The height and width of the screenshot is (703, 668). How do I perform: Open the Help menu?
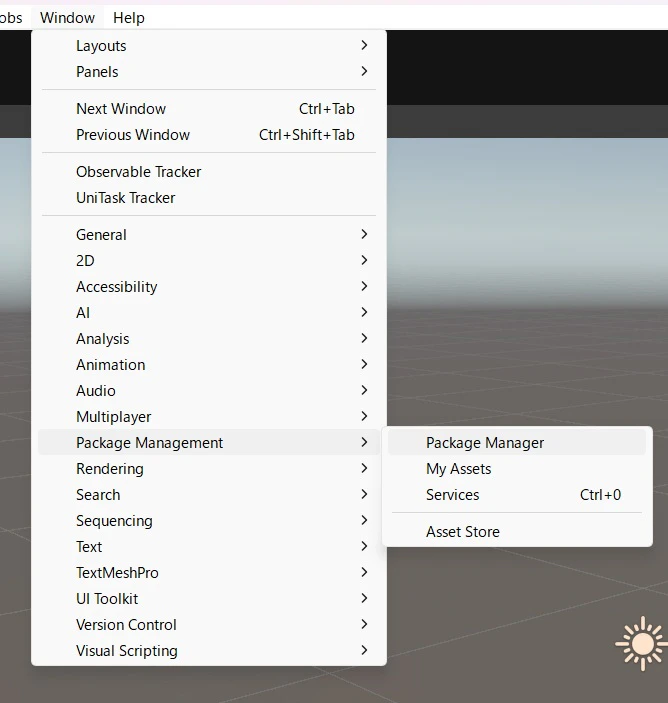coord(129,18)
